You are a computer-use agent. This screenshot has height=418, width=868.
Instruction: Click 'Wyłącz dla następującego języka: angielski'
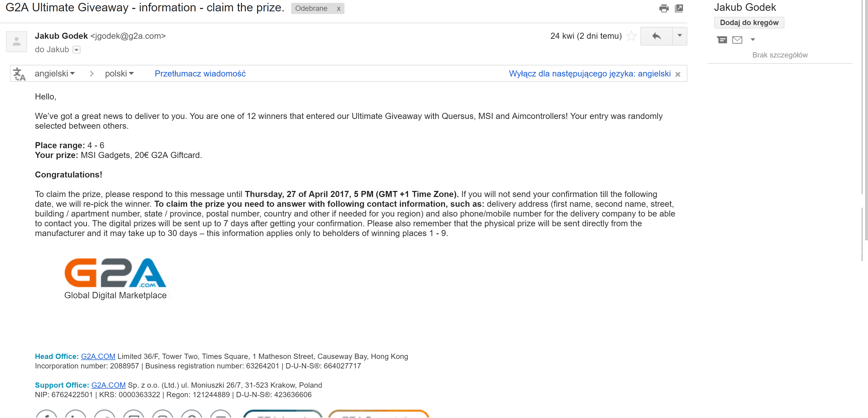coord(589,73)
